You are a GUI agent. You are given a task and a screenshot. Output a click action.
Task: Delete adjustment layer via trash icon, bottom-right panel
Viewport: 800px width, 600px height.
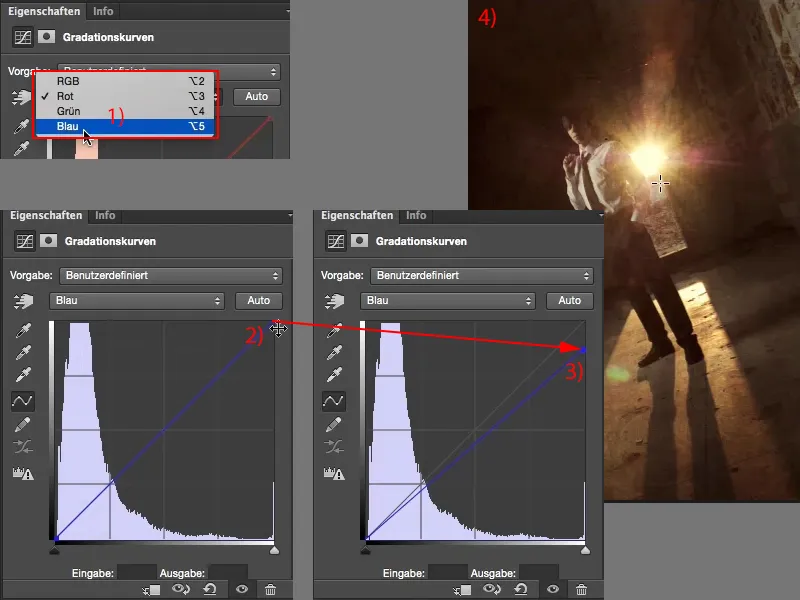581,590
